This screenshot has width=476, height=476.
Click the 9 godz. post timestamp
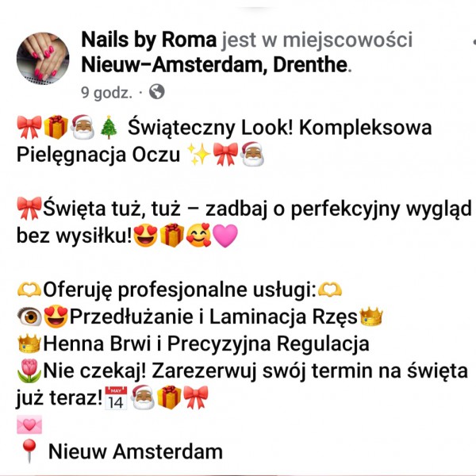[106, 93]
